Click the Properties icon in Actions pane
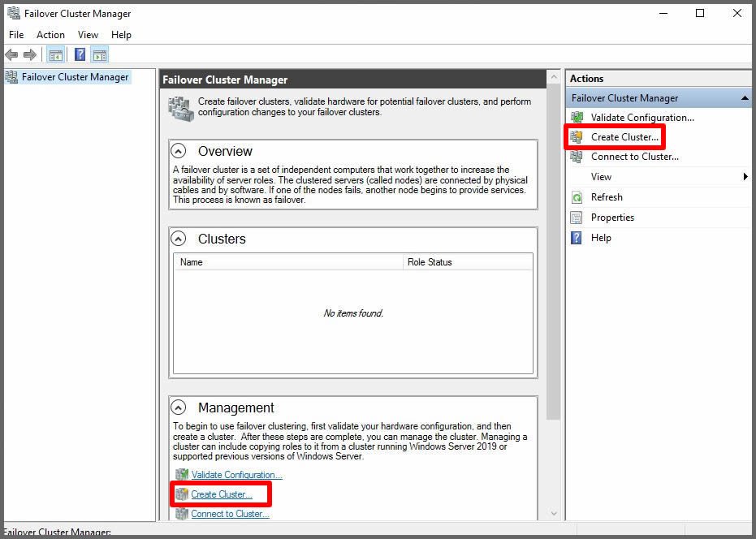 coord(577,218)
